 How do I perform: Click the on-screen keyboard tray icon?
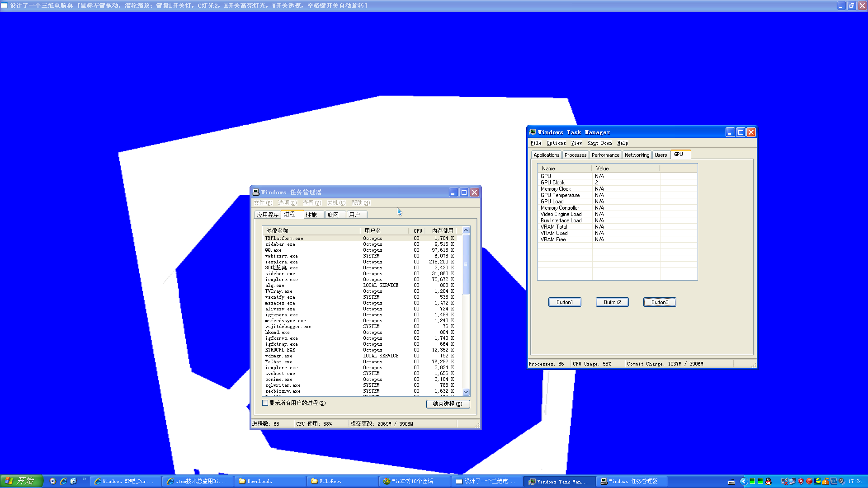click(731, 482)
